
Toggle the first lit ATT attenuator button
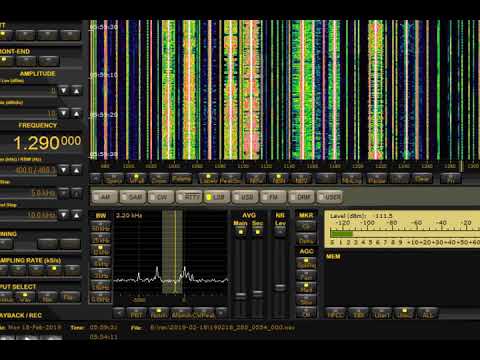pyautogui.click(x=5, y=34)
